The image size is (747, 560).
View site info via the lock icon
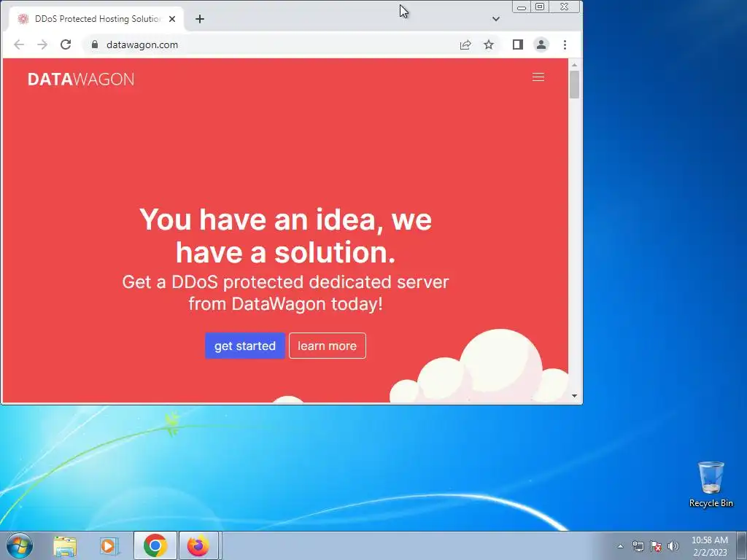pyautogui.click(x=95, y=44)
